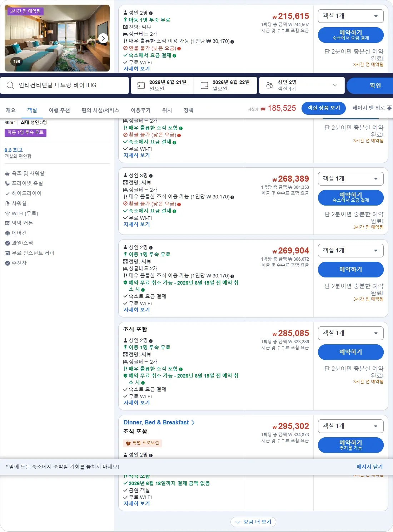The image size is (393, 532).
Task: Open check-out calendar icon for 6월 22일
Action: [x=204, y=85]
